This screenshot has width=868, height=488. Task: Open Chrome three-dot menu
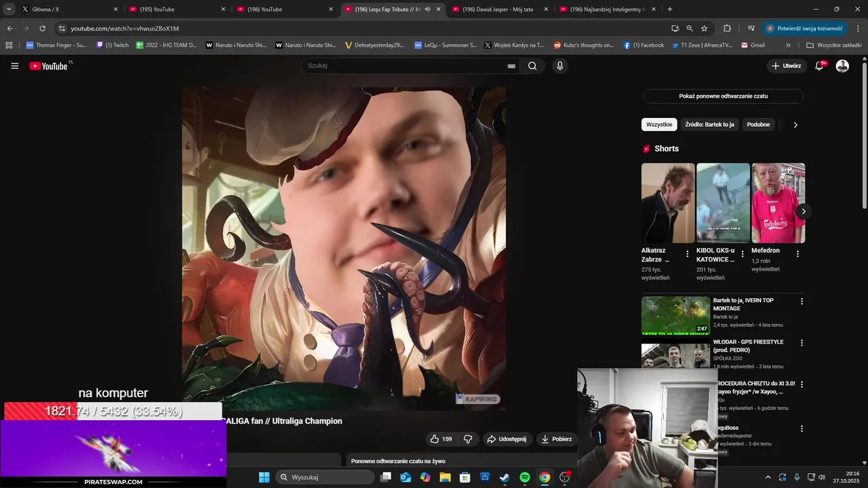click(x=859, y=28)
